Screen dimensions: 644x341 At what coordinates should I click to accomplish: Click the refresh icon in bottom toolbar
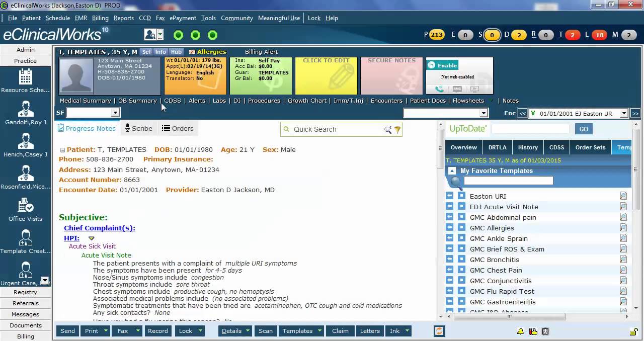pos(439,331)
